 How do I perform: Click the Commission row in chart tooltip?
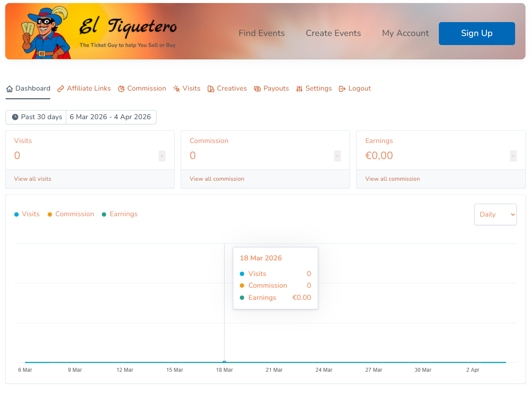[276, 286]
